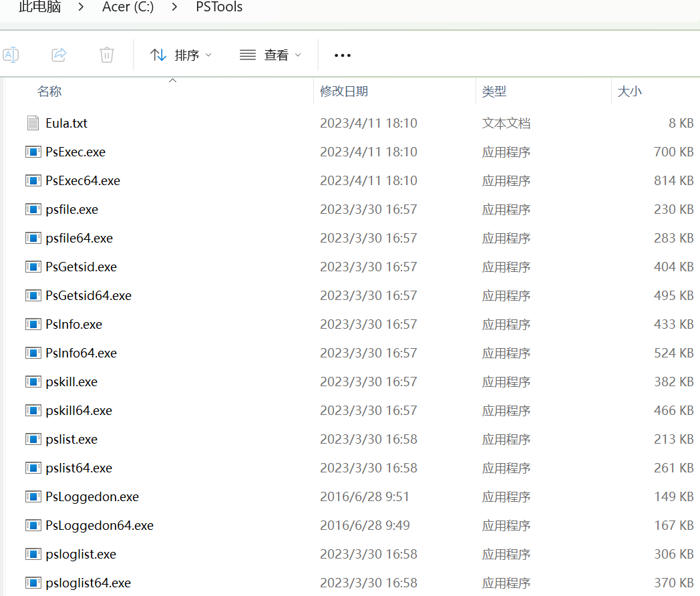Click the psfile.exe application icon
Image resolution: width=700 pixels, height=596 pixels.
[33, 209]
